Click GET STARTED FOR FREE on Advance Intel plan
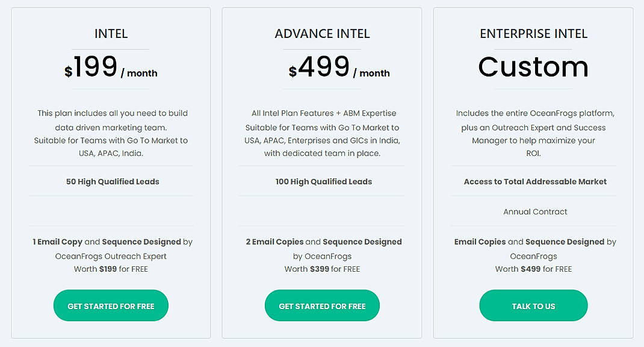The height and width of the screenshot is (347, 644). pyautogui.click(x=322, y=305)
